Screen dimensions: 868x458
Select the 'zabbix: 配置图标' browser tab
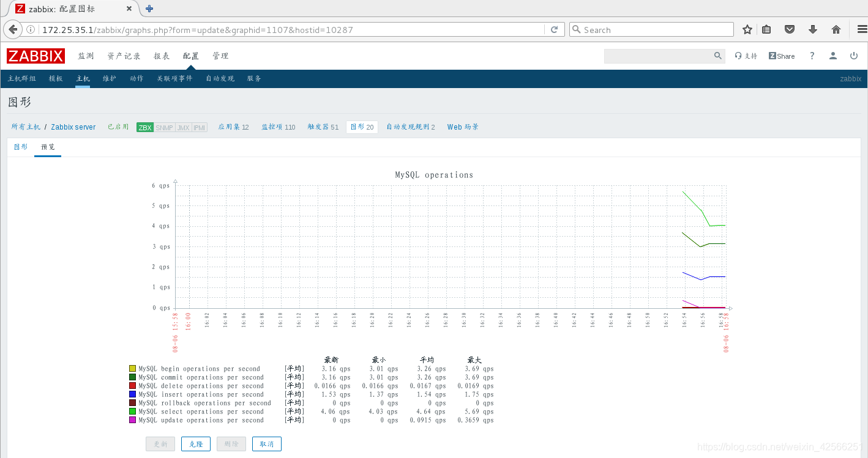[73, 9]
